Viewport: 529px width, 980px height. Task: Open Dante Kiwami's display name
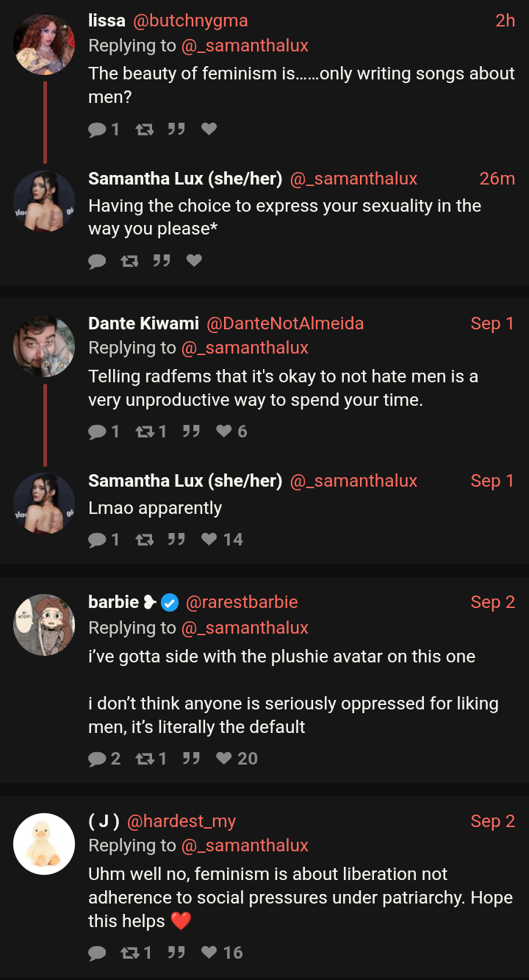[x=143, y=323]
